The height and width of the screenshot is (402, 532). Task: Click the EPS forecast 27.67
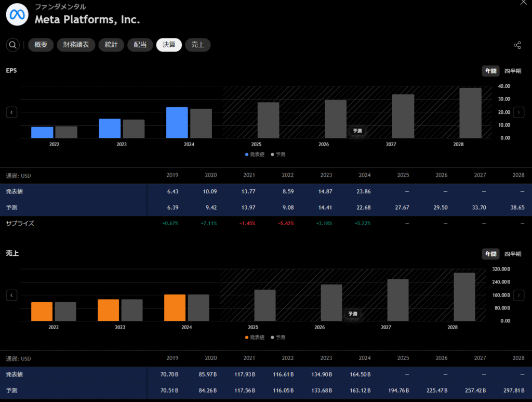pyautogui.click(x=402, y=208)
